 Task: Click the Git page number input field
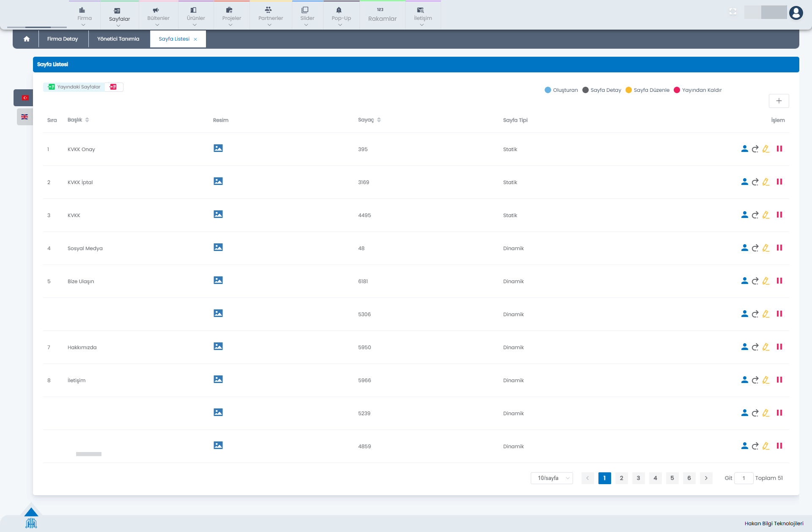click(743, 478)
